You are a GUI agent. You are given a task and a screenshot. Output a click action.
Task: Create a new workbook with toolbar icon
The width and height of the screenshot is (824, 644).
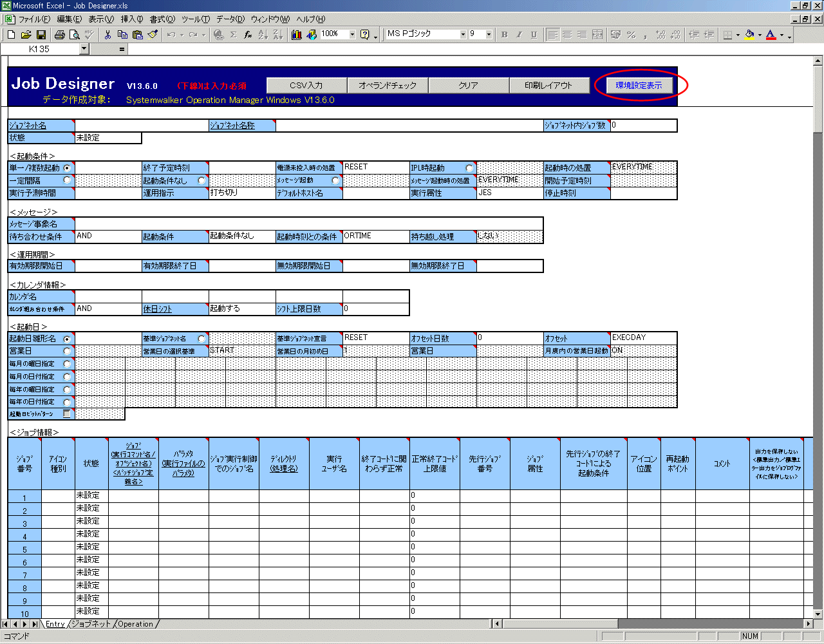click(x=11, y=35)
